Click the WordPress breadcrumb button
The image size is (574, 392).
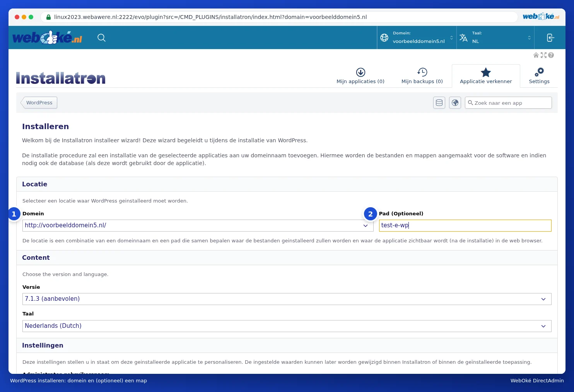39,102
